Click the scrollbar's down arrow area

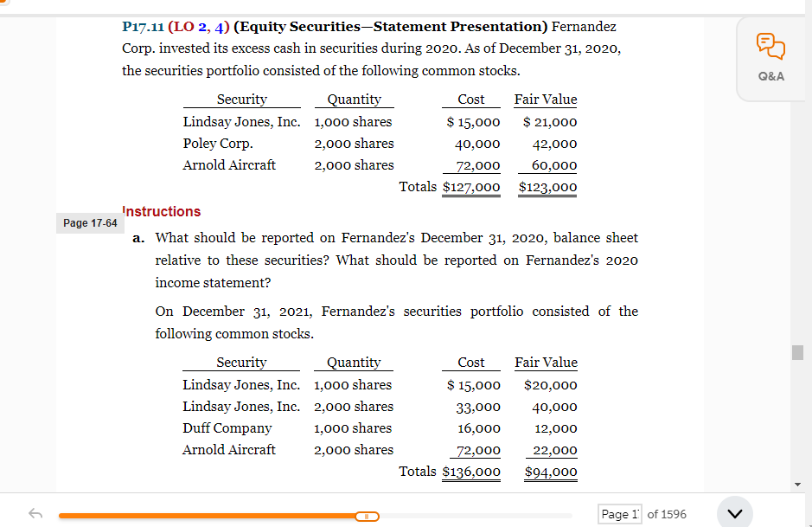796,484
